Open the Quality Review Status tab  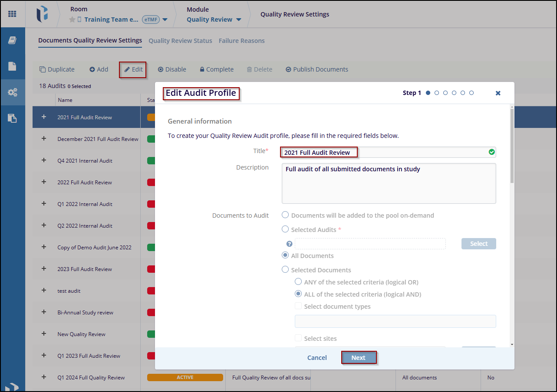point(180,41)
